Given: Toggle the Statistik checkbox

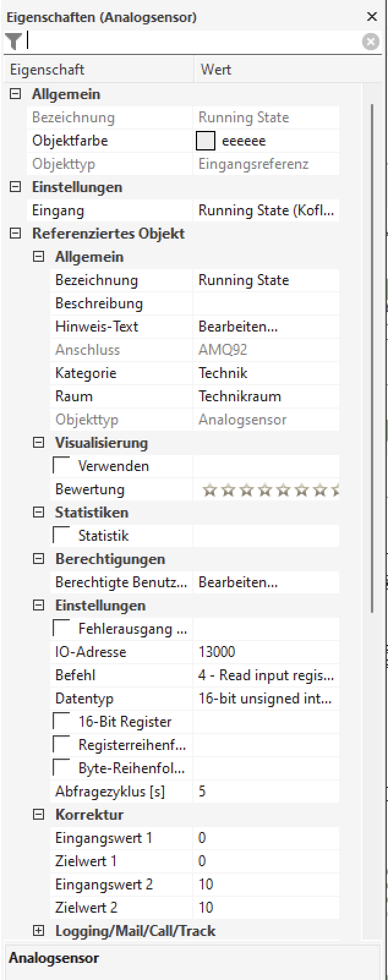Looking at the screenshot, I should point(62,536).
